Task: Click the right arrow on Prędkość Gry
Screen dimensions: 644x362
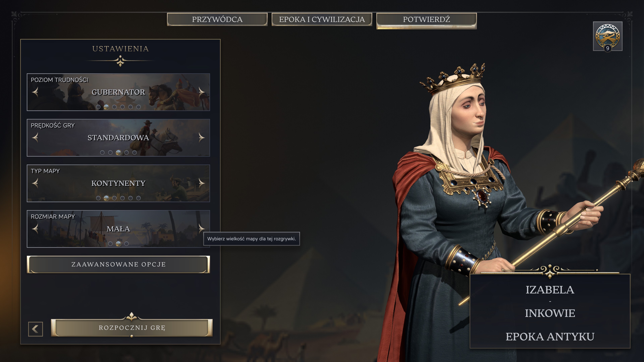Action: click(x=201, y=137)
